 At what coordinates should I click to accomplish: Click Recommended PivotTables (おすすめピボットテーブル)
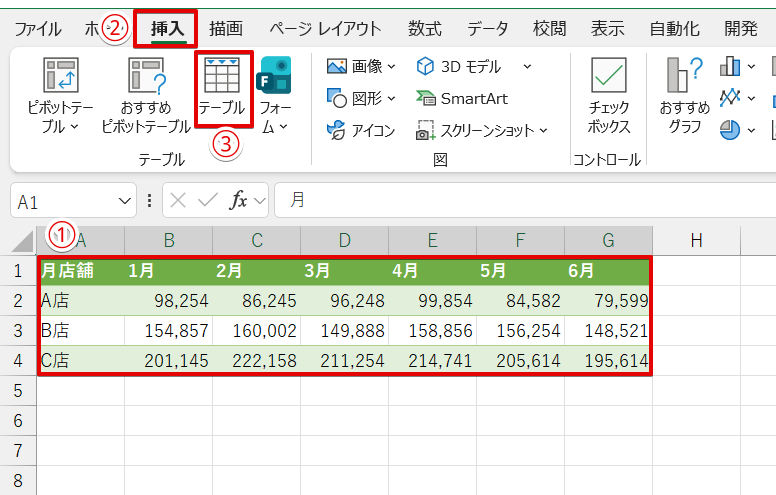[146, 94]
